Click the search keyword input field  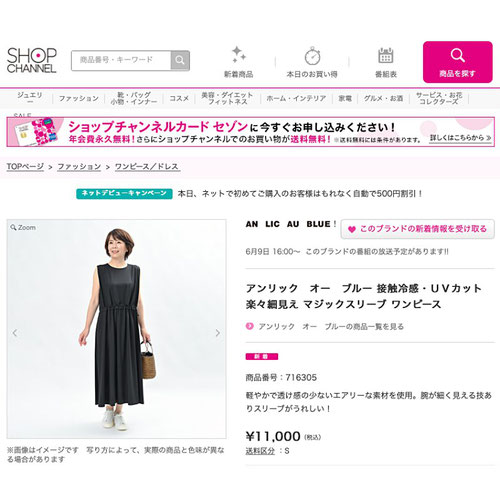(121, 60)
